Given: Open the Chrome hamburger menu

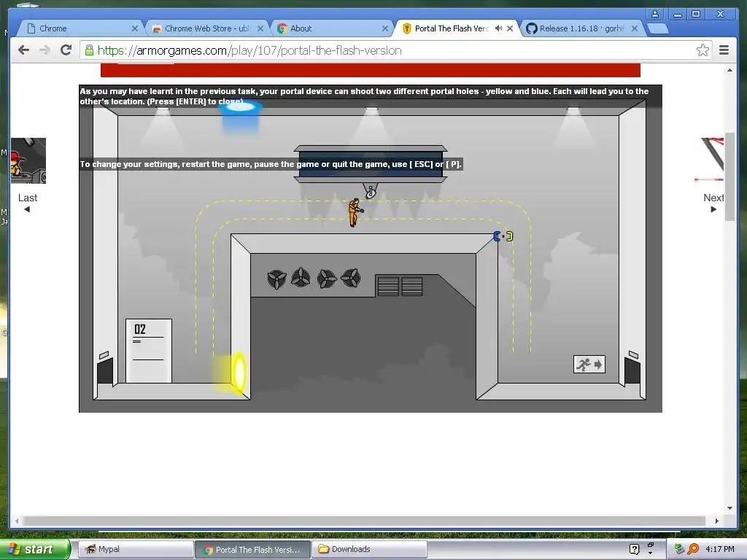Looking at the screenshot, I should (724, 50).
